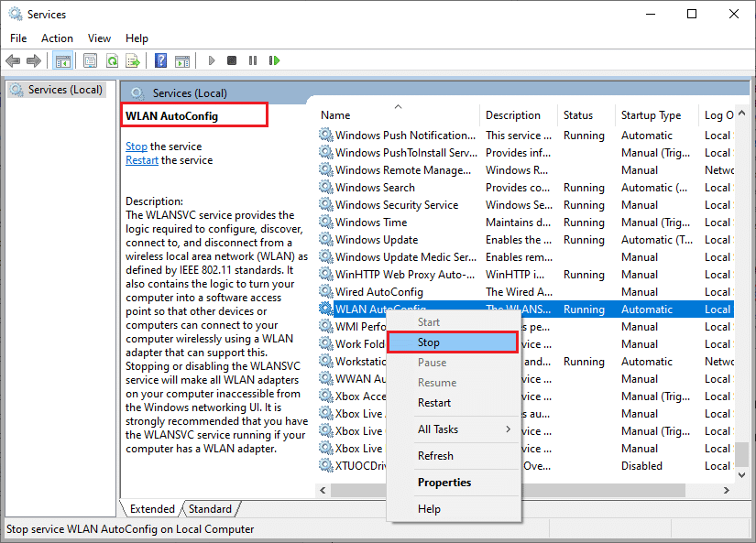Switch to the Extended tab
This screenshot has width=756, height=543.
pos(151,509)
